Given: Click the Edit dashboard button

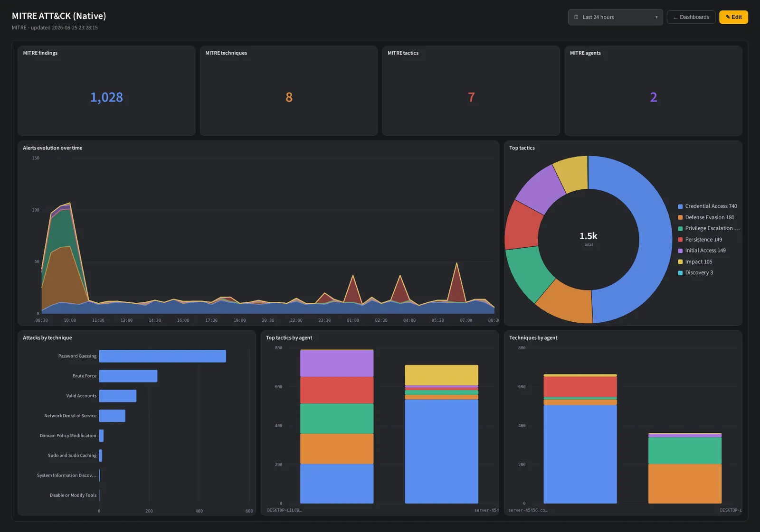Looking at the screenshot, I should coord(733,17).
